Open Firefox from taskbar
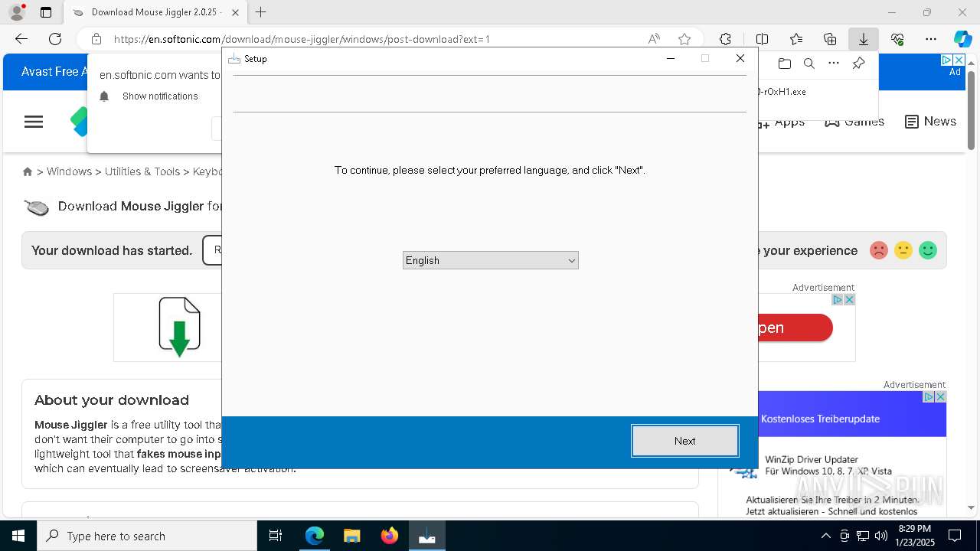The width and height of the screenshot is (980, 551). pyautogui.click(x=389, y=536)
